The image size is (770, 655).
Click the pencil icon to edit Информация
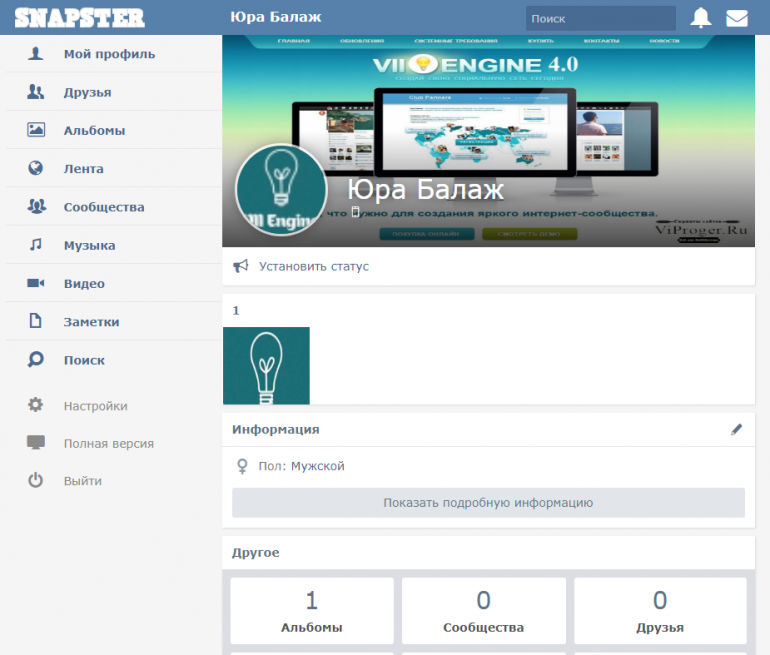click(737, 429)
